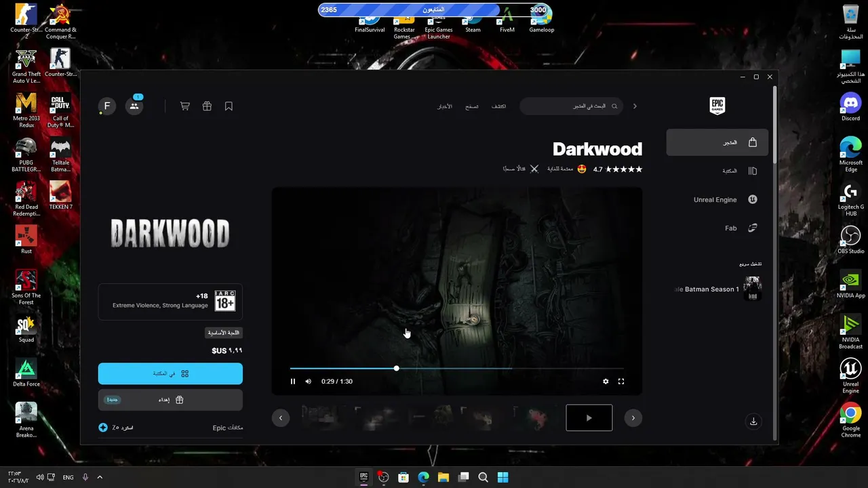Show hidden tray icons chevron
The height and width of the screenshot is (488, 868).
click(x=100, y=477)
